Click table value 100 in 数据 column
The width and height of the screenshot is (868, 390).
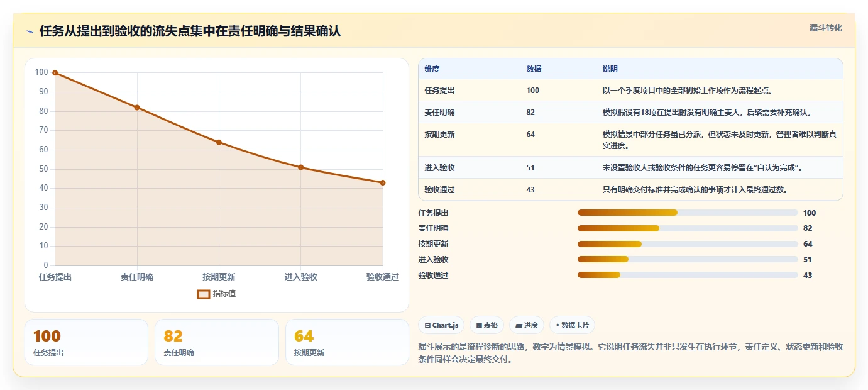click(533, 91)
